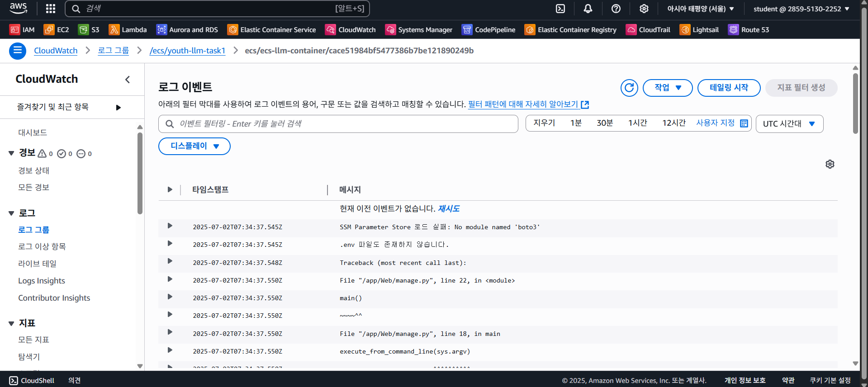Screen dimensions: 868x387
Task: Open the AWS home logo
Action: click(19, 8)
